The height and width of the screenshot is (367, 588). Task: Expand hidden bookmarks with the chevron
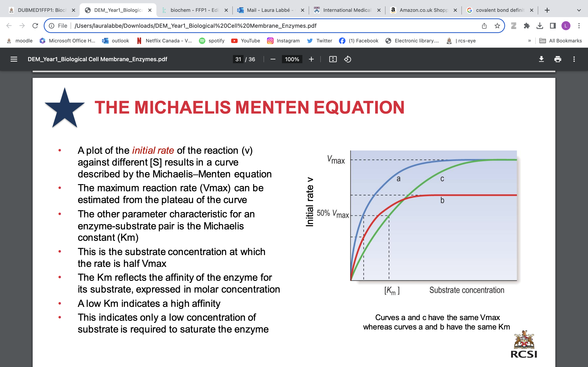[530, 41]
